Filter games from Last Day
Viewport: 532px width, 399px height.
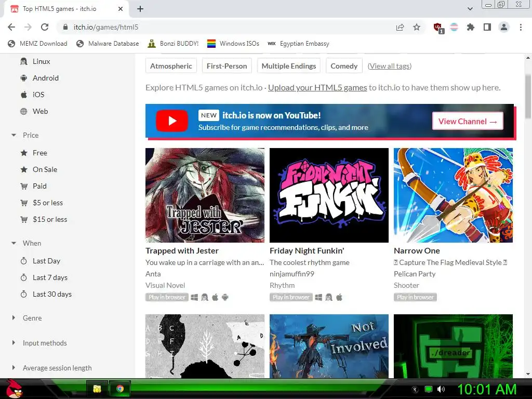click(x=41, y=261)
